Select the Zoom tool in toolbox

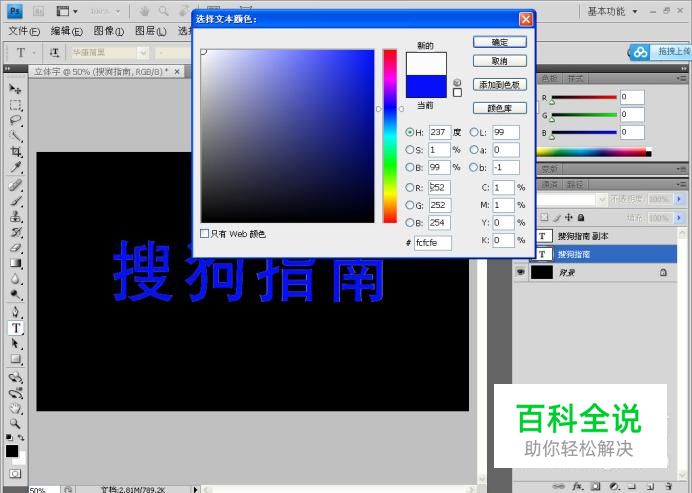[x=15, y=424]
